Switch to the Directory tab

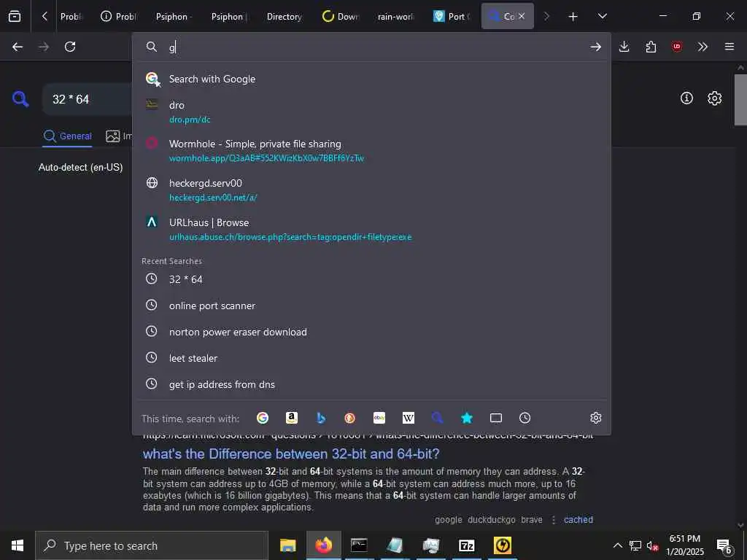point(284,16)
